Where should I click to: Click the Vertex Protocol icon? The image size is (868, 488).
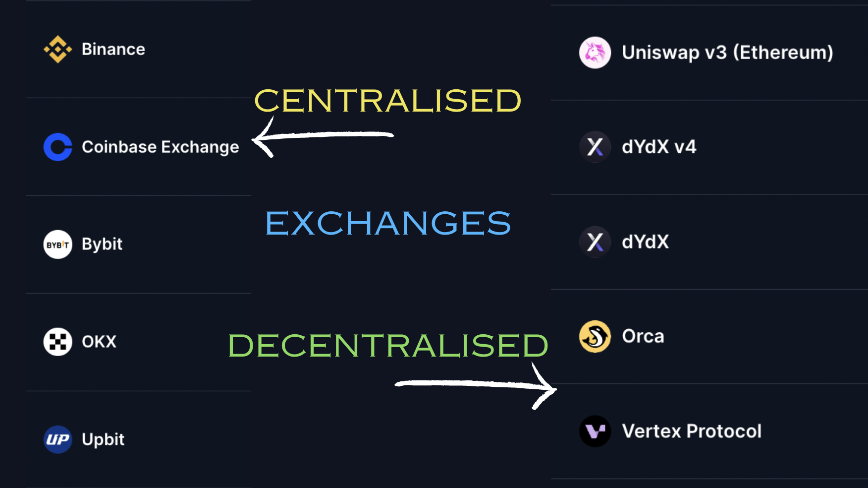[595, 431]
